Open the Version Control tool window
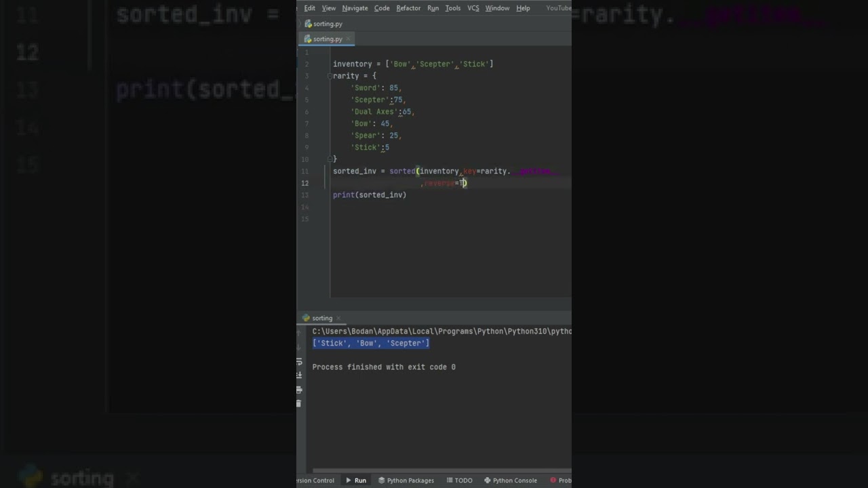 tap(315, 480)
